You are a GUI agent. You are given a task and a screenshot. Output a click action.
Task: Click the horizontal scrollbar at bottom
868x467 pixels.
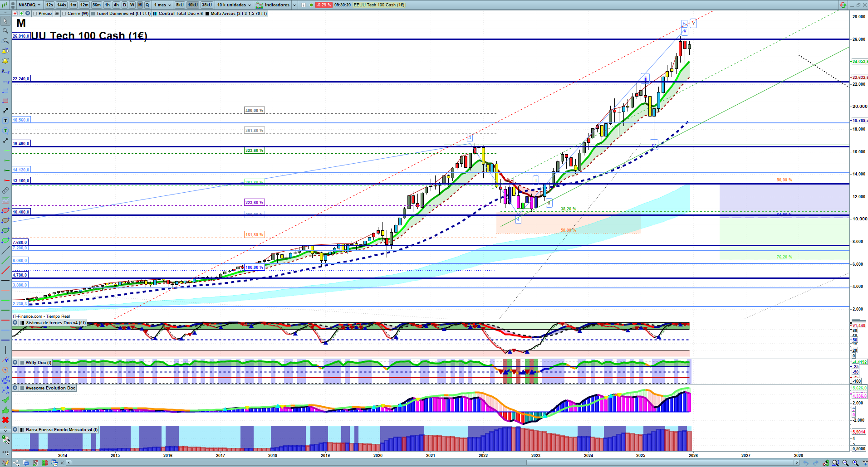tap(431, 463)
